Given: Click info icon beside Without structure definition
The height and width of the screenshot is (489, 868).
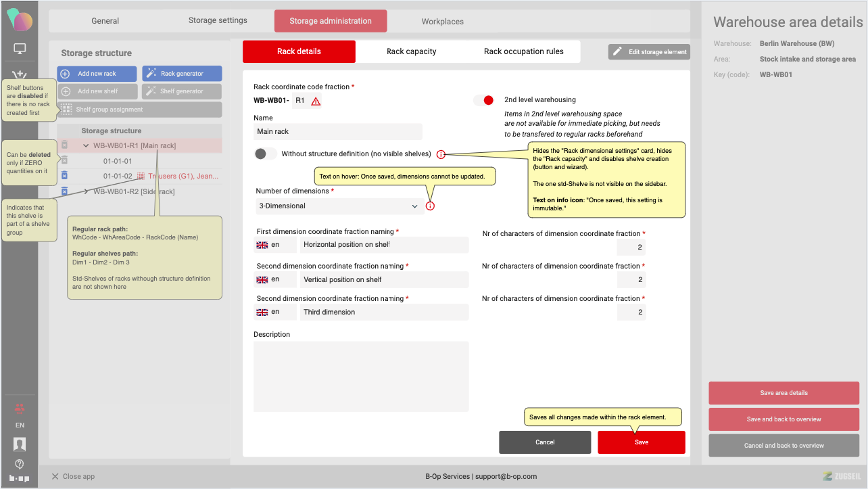Looking at the screenshot, I should [x=441, y=154].
